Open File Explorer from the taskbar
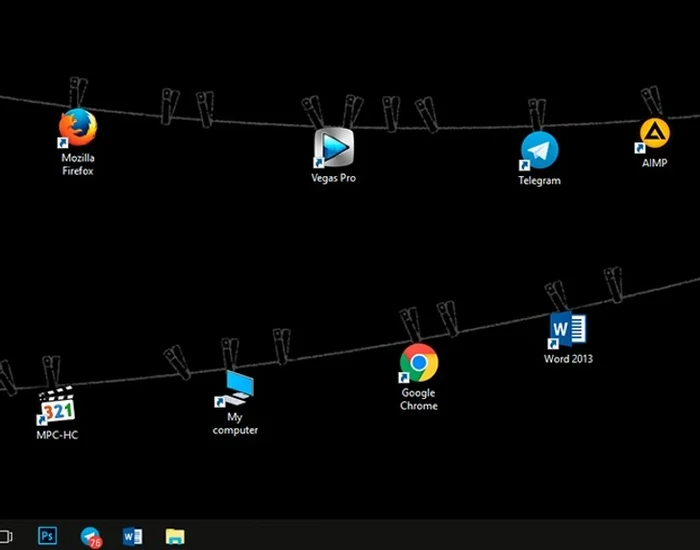Viewport: 700px width, 550px height. pyautogui.click(x=175, y=536)
